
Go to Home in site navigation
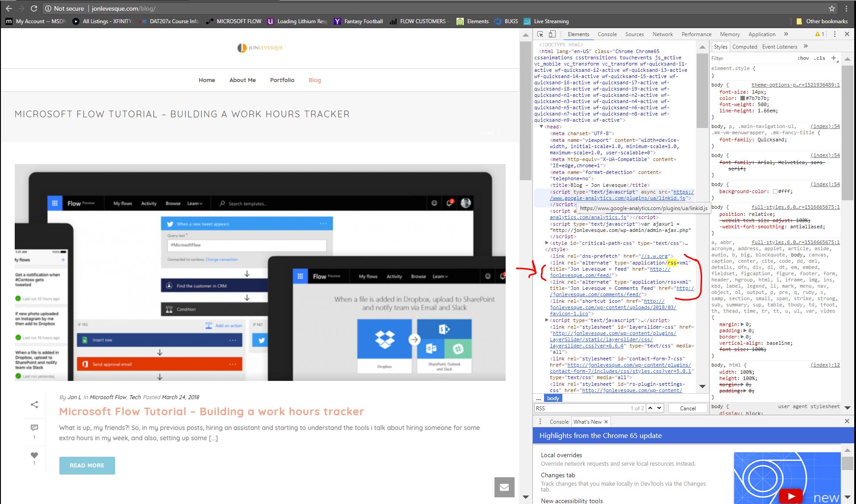tap(207, 80)
